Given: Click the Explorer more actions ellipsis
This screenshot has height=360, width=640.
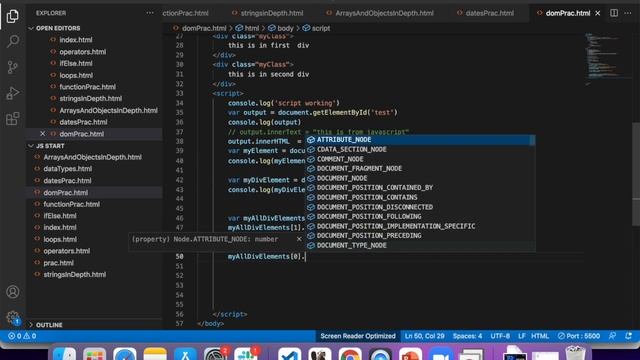Looking at the screenshot, I should coord(150,13).
